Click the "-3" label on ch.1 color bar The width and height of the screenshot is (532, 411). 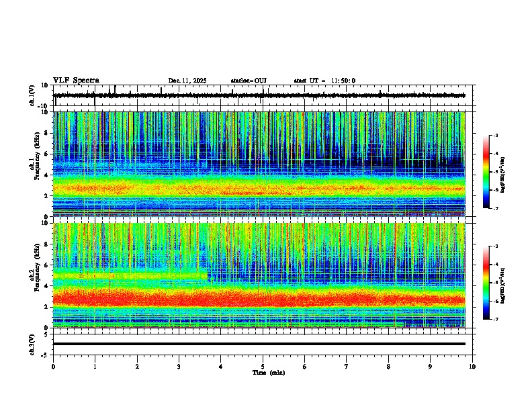[495, 135]
